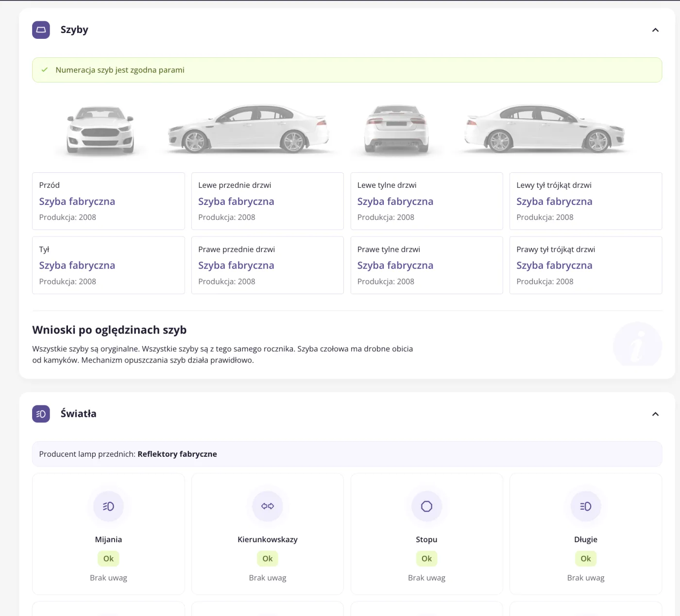
Task: Click 'Brak uwag' under Długie
Action: [586, 578]
